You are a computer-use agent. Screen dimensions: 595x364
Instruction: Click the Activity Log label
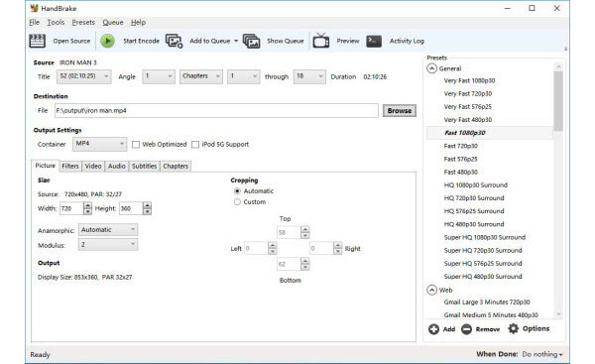tap(407, 41)
